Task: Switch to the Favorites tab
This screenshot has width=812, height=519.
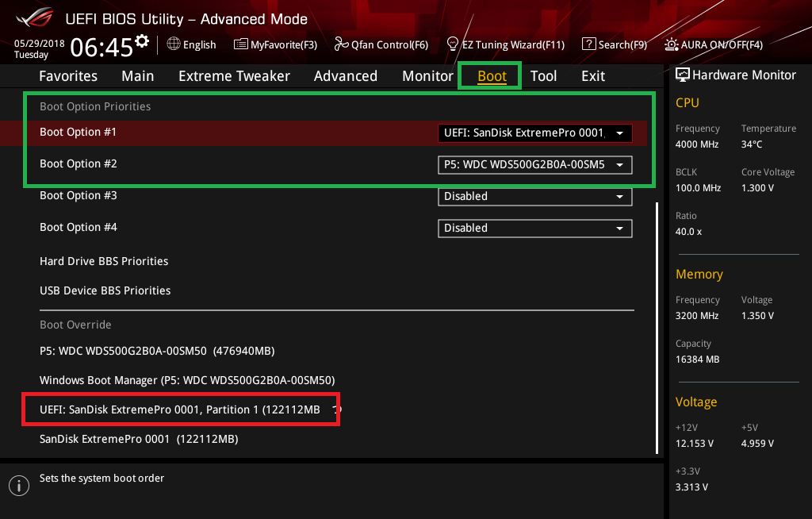Action: (x=68, y=76)
